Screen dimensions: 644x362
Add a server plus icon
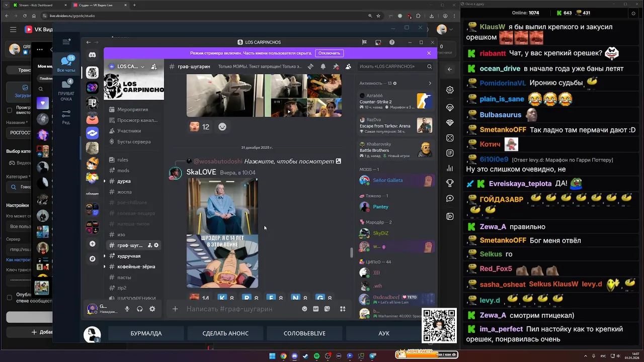[x=92, y=244]
